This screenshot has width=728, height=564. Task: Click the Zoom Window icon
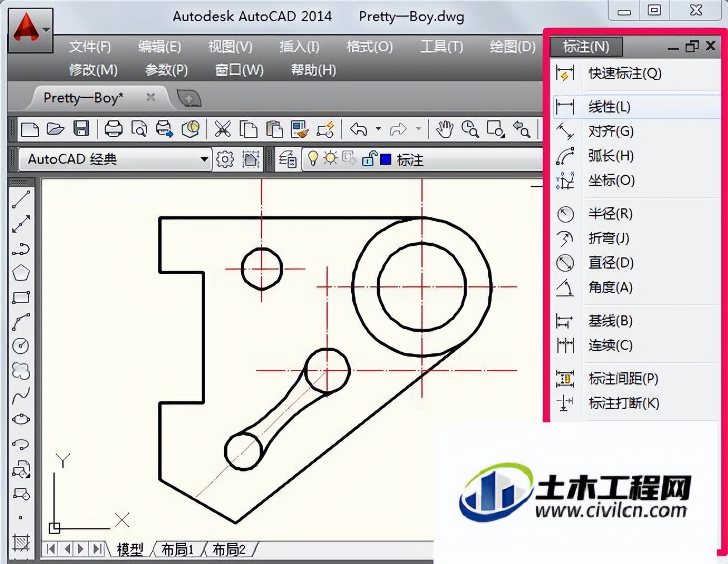496,129
